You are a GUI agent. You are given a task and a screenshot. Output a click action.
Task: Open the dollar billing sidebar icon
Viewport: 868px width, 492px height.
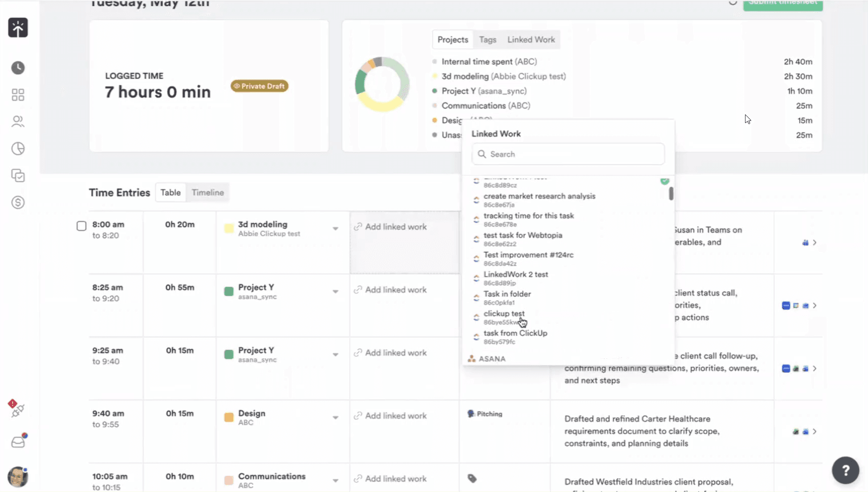click(x=18, y=202)
